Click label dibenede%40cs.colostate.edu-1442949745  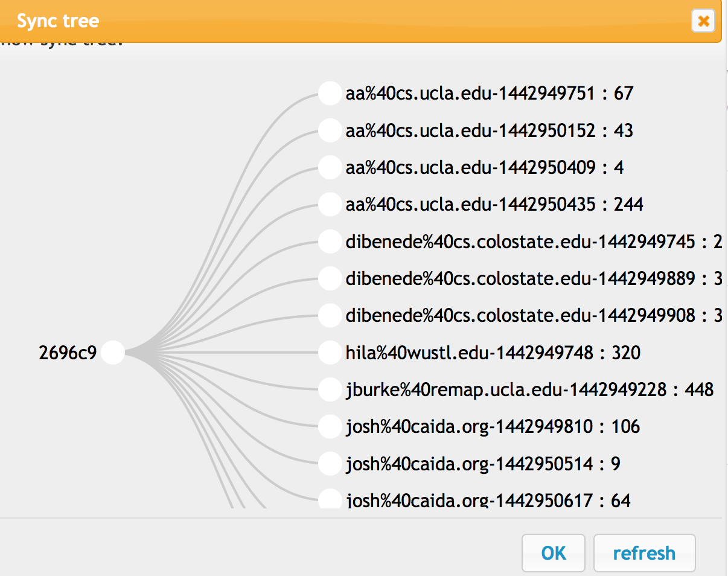click(534, 242)
